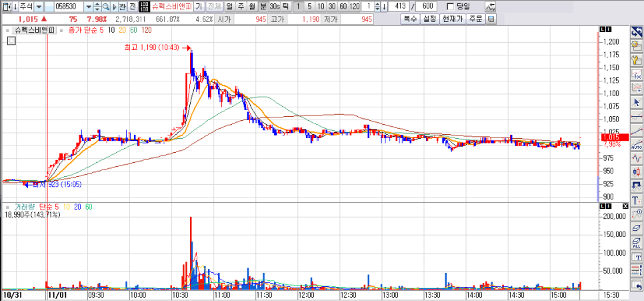Click the 기 button beside stock name
This screenshot has height=301, width=644.
pyautogui.click(x=199, y=7)
